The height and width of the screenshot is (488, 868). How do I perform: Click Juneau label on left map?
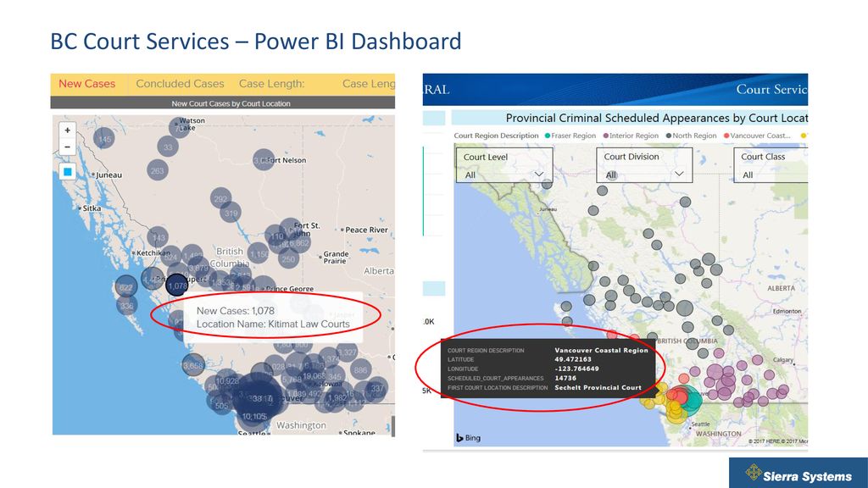pyautogui.click(x=109, y=175)
